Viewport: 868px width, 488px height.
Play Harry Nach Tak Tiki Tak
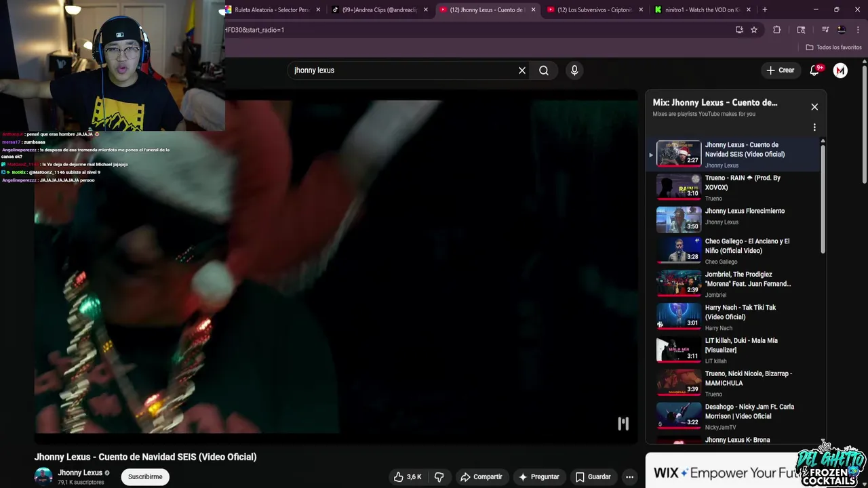point(736,317)
